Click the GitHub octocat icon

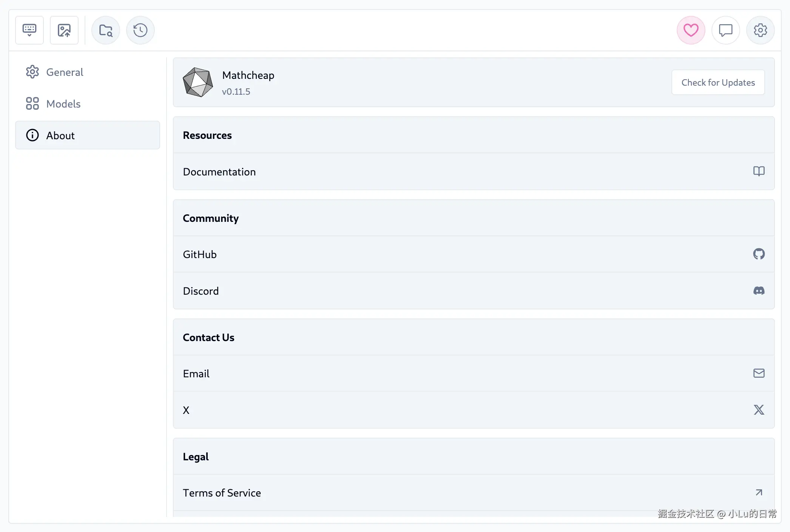(759, 254)
